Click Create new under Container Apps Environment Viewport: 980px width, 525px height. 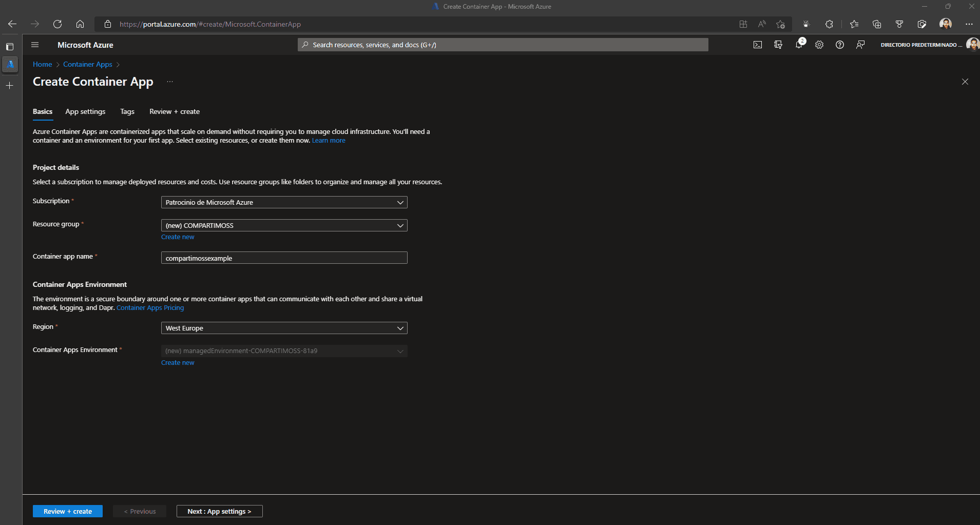pos(178,362)
